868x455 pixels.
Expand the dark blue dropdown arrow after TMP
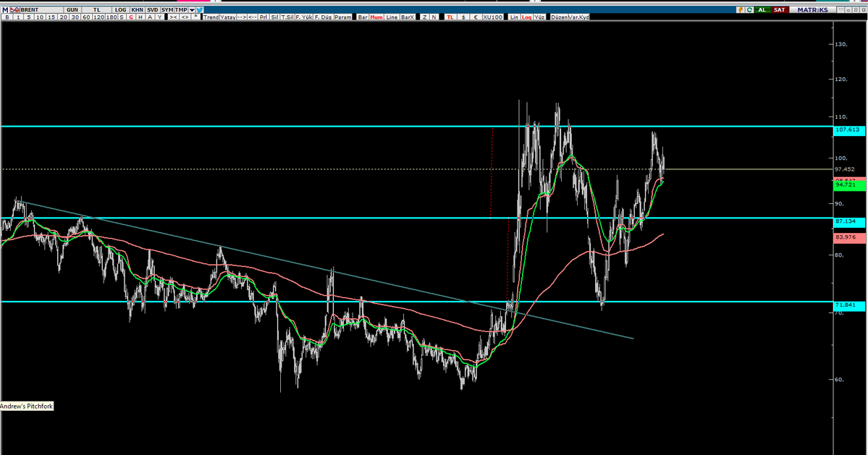pos(192,10)
